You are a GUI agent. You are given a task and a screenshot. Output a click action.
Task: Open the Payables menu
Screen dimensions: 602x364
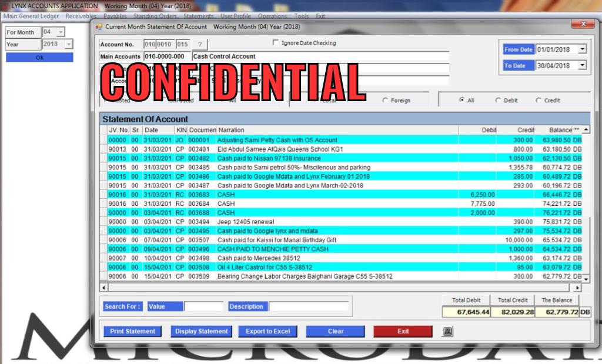pyautogui.click(x=115, y=16)
